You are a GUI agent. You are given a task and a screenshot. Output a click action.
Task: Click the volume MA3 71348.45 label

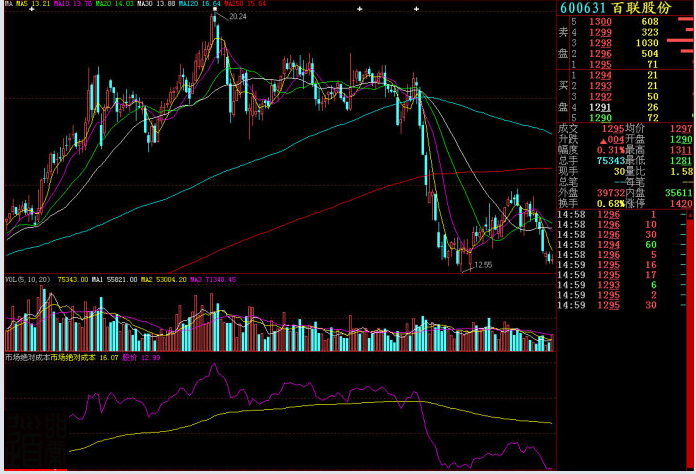pos(213,280)
